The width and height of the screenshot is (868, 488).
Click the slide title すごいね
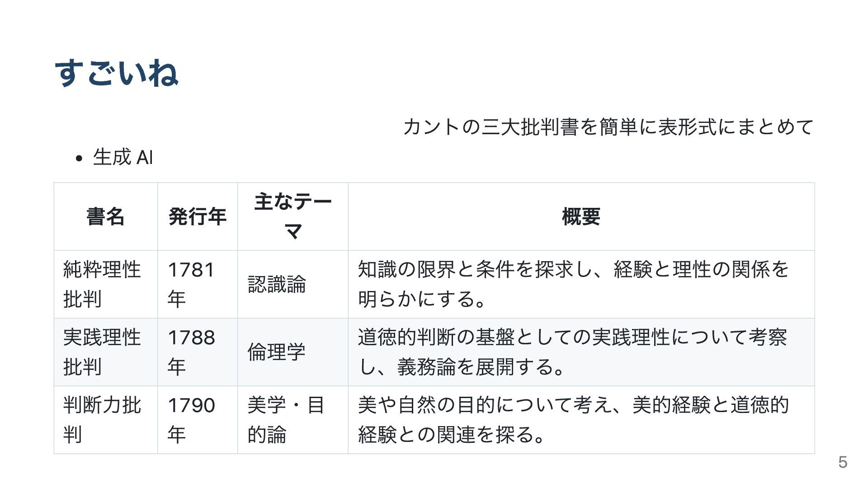point(117,73)
